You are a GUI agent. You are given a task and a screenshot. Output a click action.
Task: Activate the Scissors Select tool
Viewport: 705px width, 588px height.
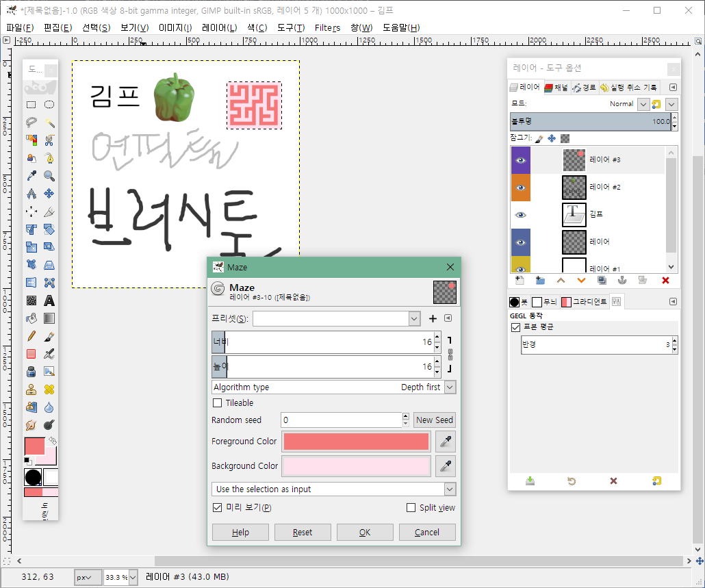(49, 140)
